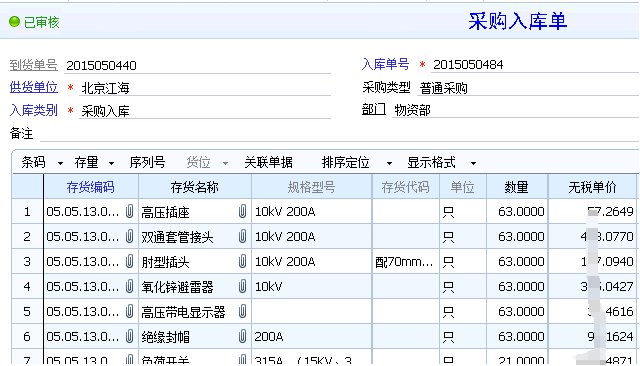Click paperclip icon beside code in row 4
This screenshot has width=640, height=366.
[129, 286]
